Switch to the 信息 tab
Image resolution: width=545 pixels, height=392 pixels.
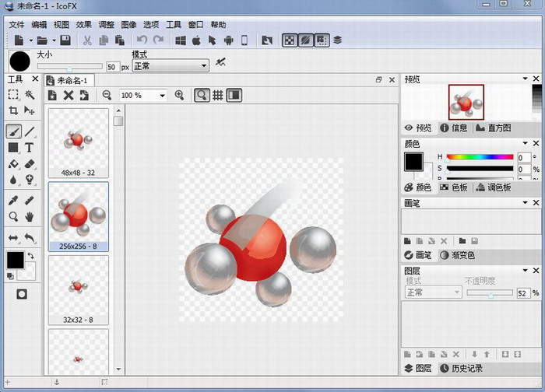pyautogui.click(x=454, y=128)
